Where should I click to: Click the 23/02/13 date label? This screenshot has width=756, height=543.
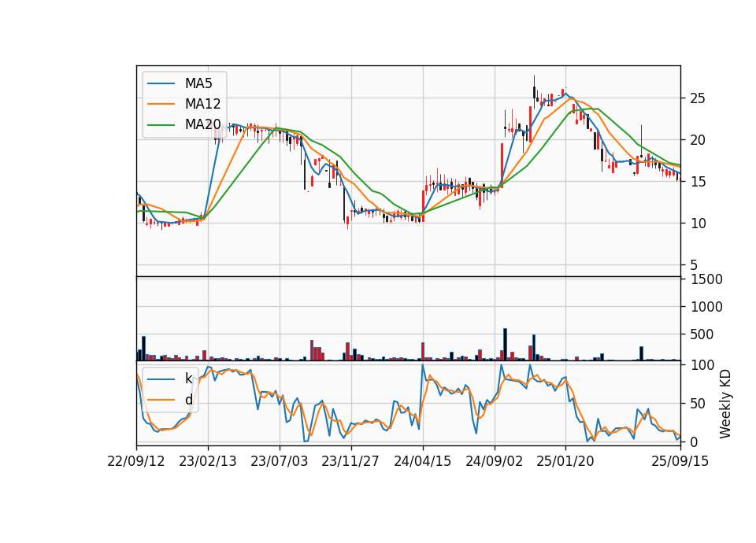tap(208, 461)
